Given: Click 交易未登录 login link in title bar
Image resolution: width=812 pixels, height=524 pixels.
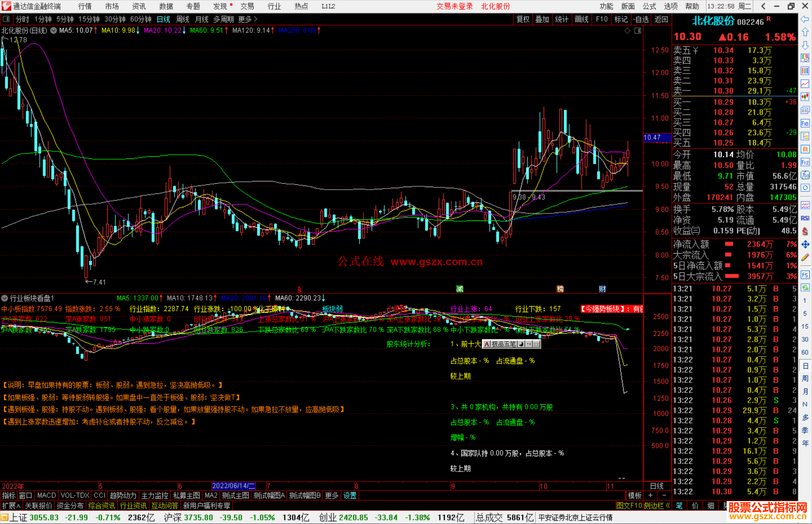Looking at the screenshot, I should click(x=454, y=6).
